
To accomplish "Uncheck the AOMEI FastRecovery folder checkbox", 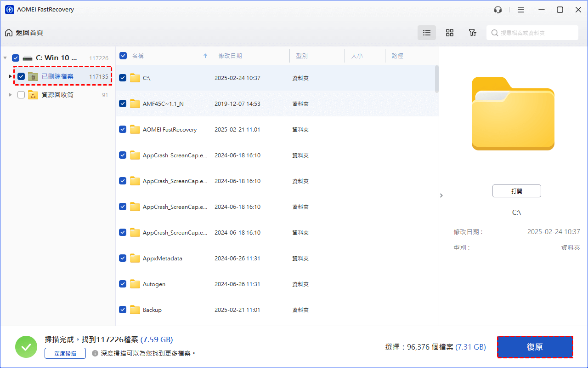I will 123,130.
